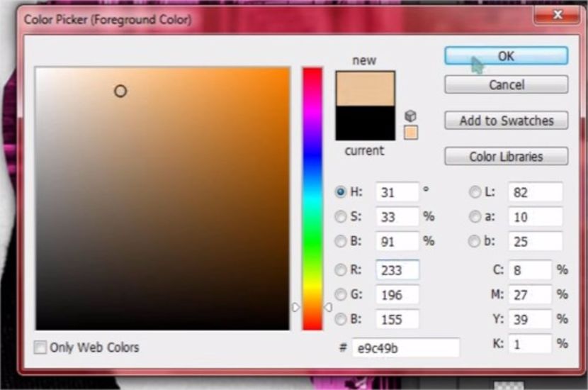Select the R red radio button

pos(341,269)
